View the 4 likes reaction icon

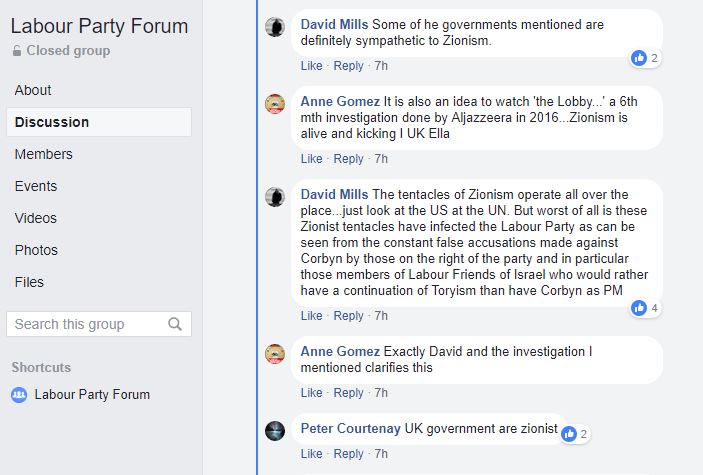point(639,308)
